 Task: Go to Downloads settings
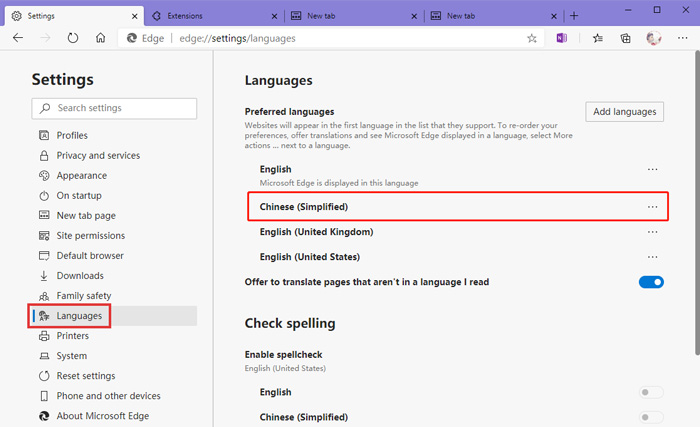[80, 276]
